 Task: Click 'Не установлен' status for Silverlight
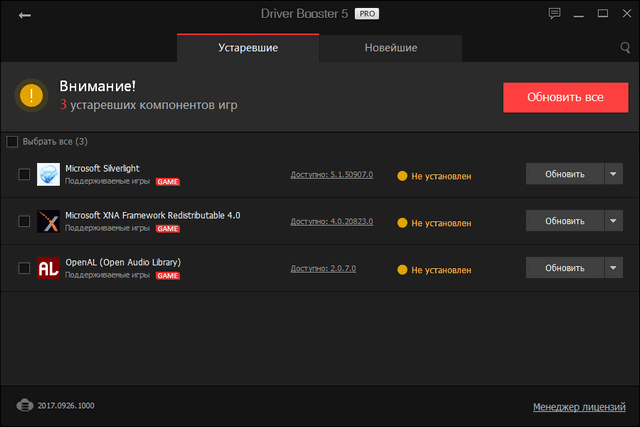[441, 176]
